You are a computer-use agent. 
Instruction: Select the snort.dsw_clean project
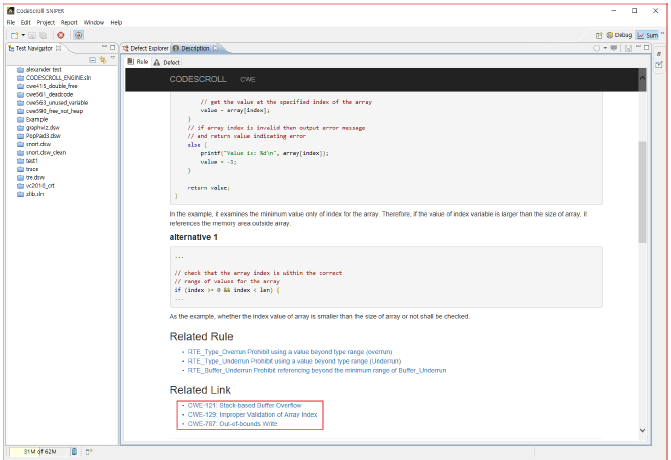click(42, 152)
